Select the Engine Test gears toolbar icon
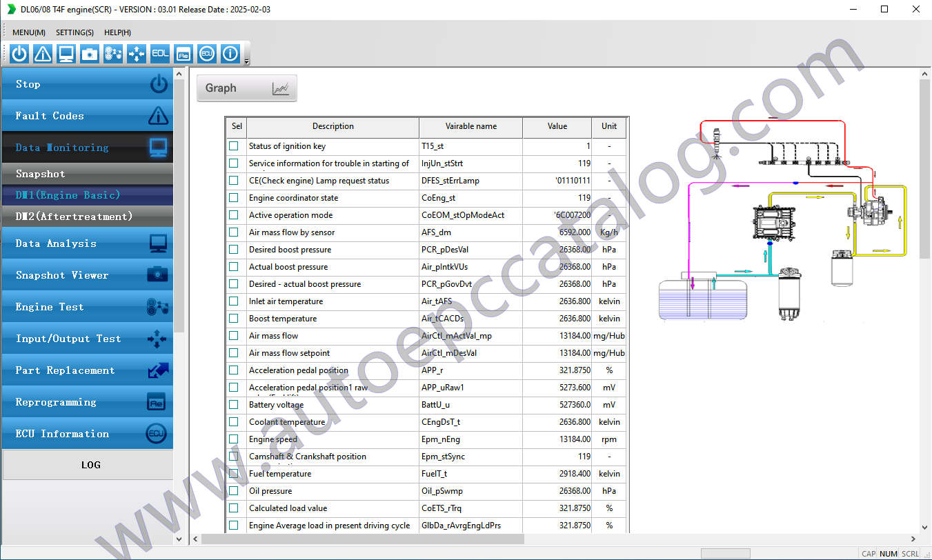The image size is (932, 560). tap(112, 53)
